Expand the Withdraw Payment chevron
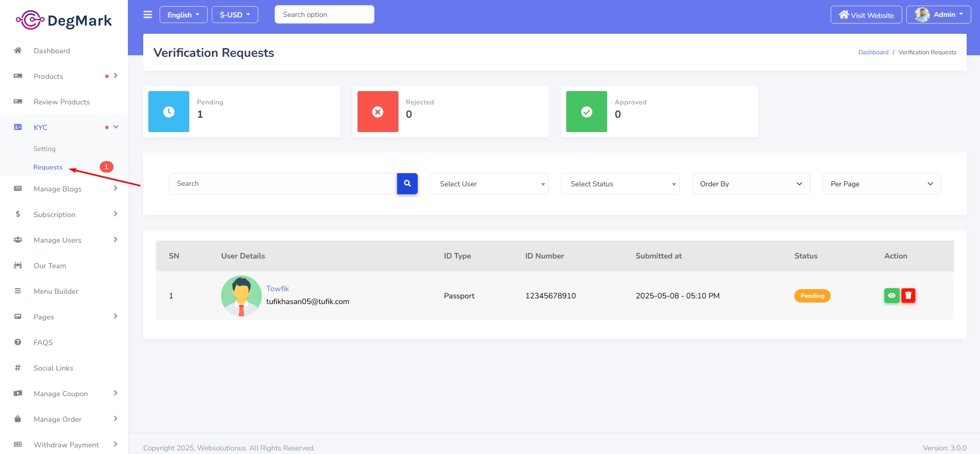The height and width of the screenshot is (454, 980). point(116,444)
